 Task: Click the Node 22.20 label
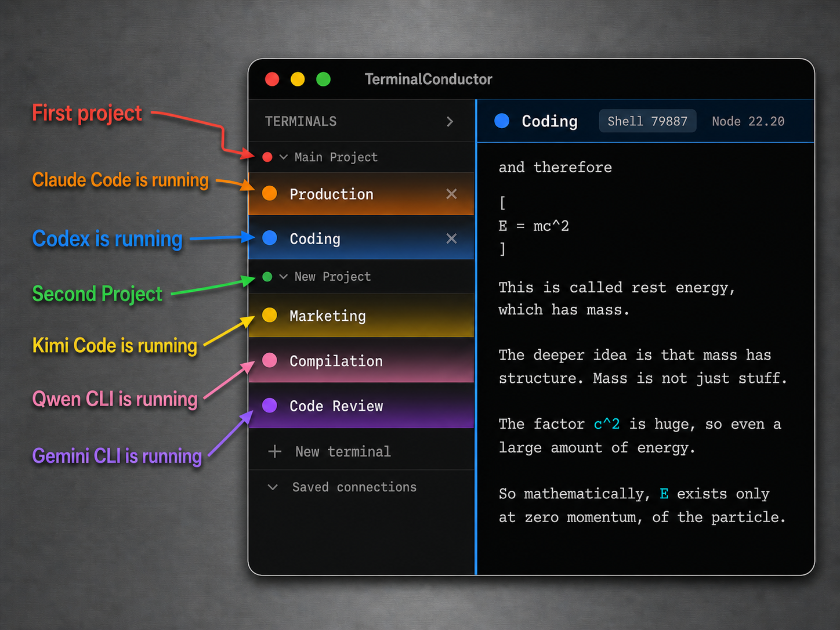pos(748,121)
